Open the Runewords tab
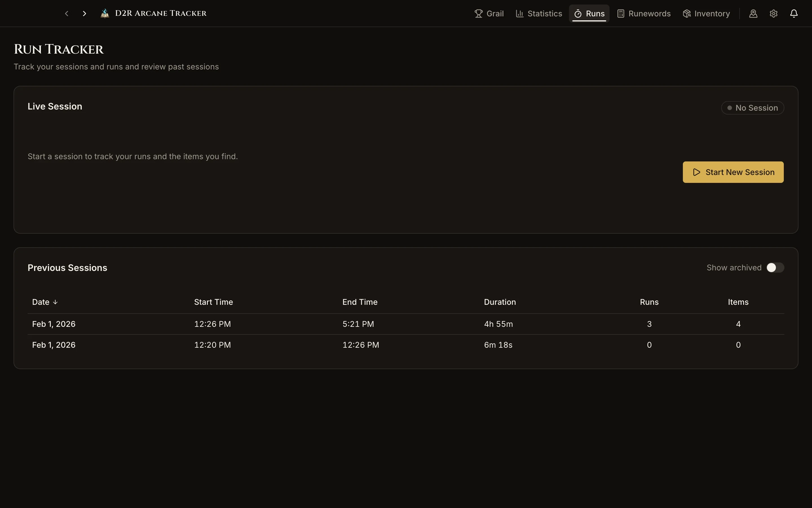This screenshot has width=812, height=508. (x=644, y=14)
